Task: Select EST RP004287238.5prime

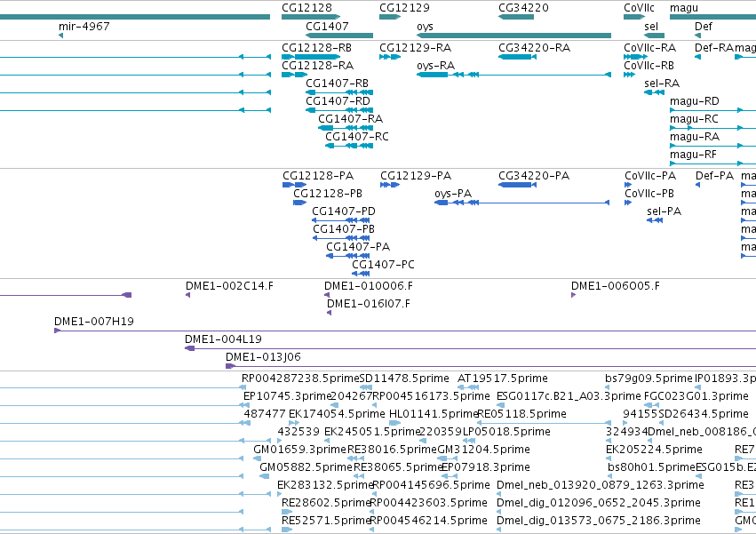Action: tap(301, 379)
